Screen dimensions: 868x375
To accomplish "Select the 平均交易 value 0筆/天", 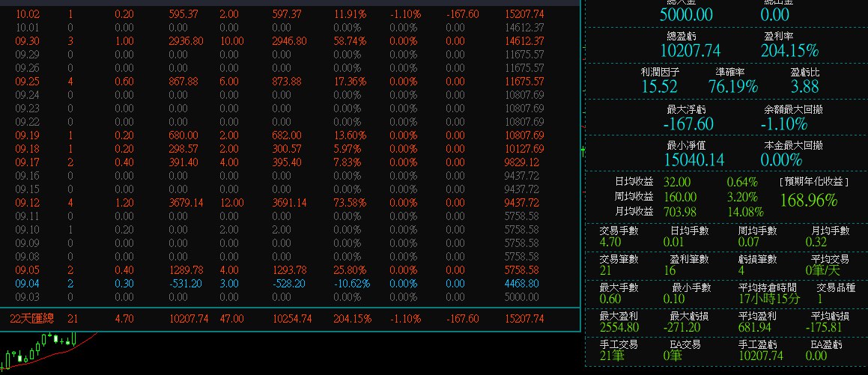I will coord(822,270).
